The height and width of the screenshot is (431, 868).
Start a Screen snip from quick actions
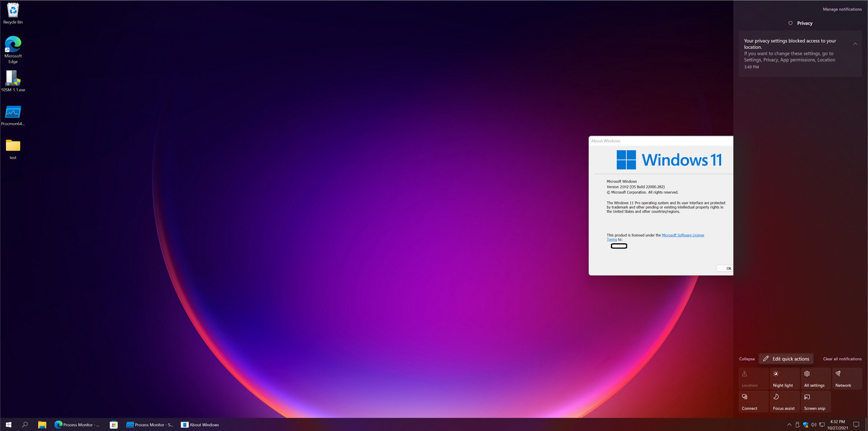[x=815, y=402]
